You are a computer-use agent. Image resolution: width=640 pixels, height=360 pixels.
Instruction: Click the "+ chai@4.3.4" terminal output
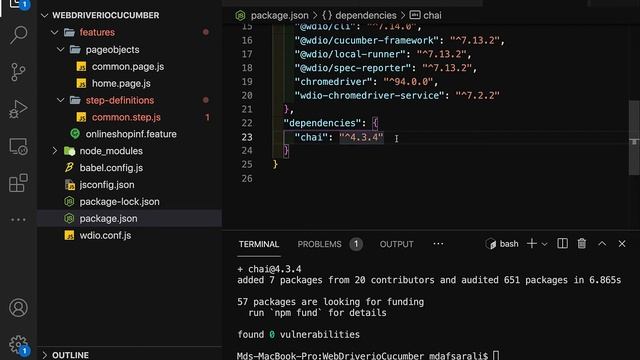[x=269, y=269]
